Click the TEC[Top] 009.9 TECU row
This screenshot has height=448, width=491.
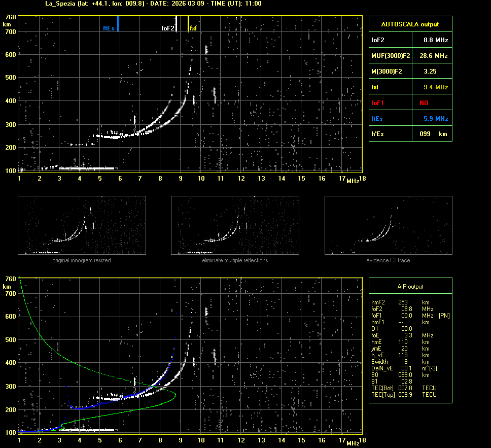tap(404, 395)
